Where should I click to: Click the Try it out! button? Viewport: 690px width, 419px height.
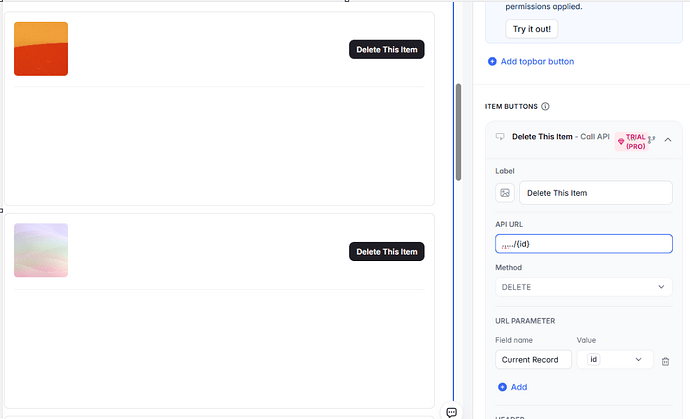click(x=532, y=29)
